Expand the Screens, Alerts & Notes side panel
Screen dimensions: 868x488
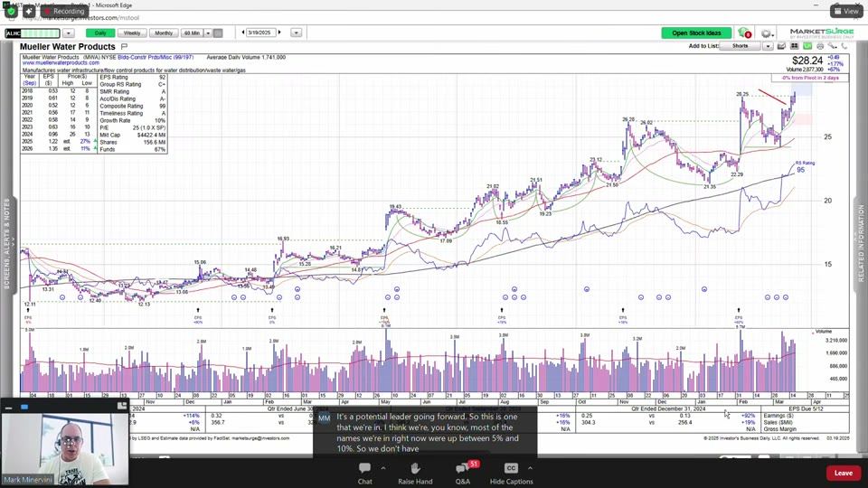tap(7, 242)
